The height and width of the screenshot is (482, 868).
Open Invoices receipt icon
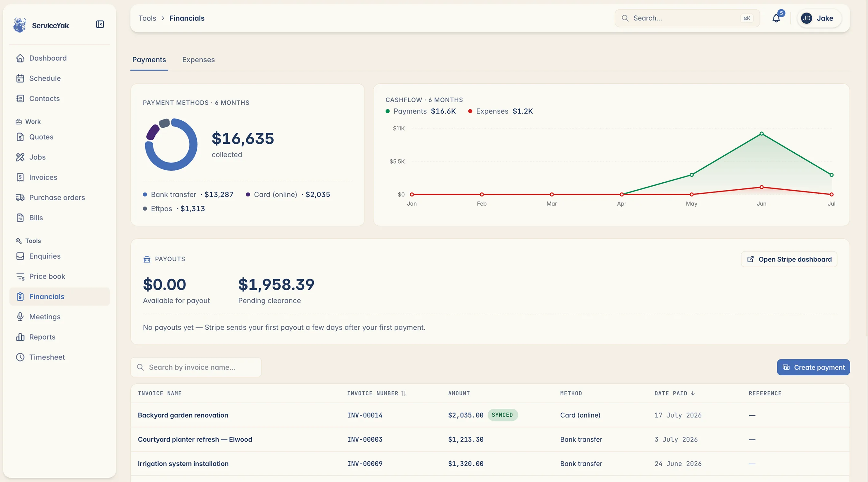coord(20,177)
